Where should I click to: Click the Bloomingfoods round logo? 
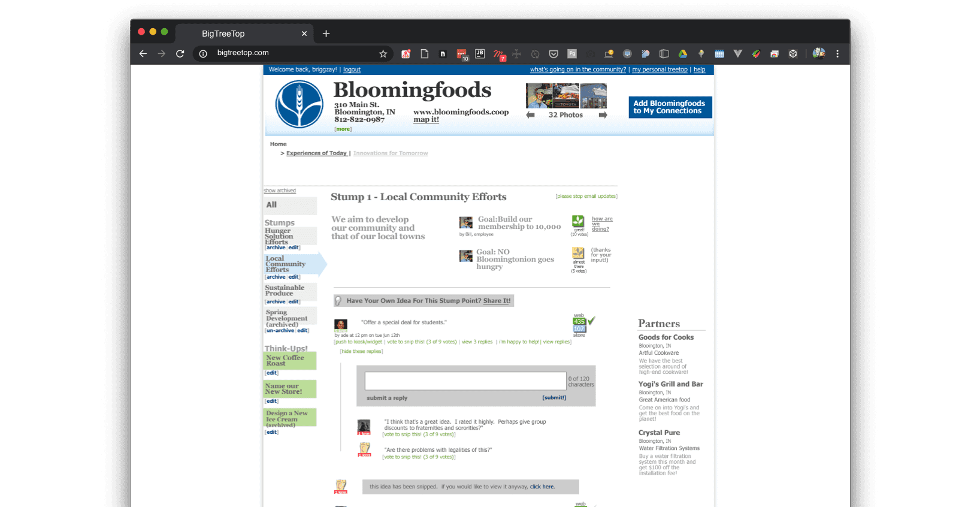300,104
